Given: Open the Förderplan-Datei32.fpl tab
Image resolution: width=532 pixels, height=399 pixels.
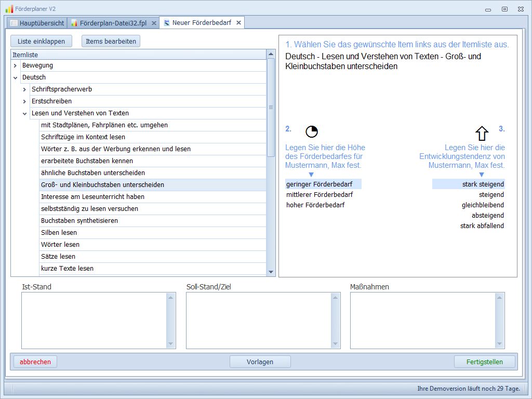Looking at the screenshot, I should [113, 23].
